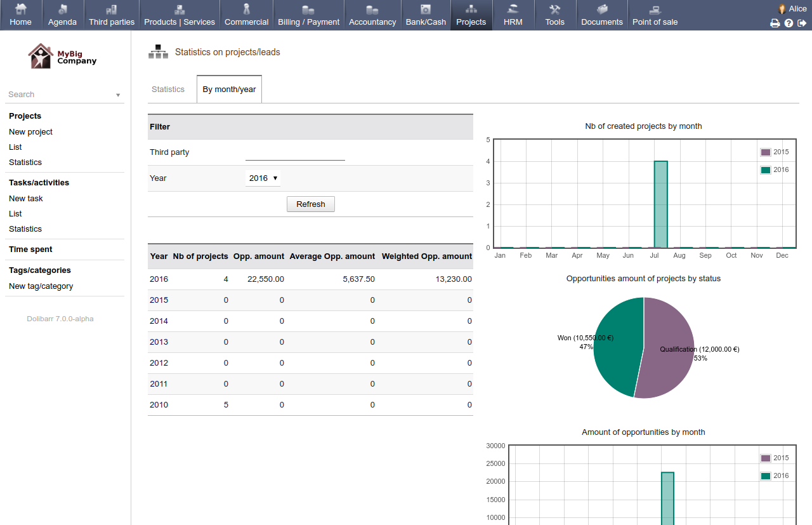Viewport: 812px width, 525px height.
Task: Click the 2013 year table cell
Action: point(159,342)
